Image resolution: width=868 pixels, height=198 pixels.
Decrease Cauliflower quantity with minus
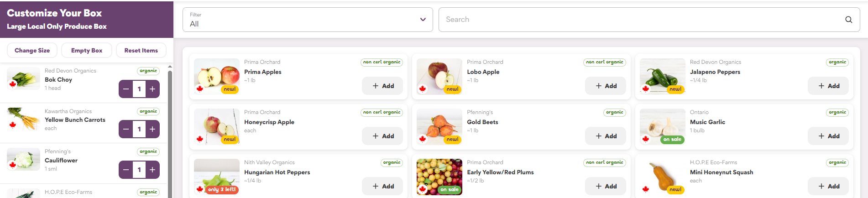pos(126,170)
